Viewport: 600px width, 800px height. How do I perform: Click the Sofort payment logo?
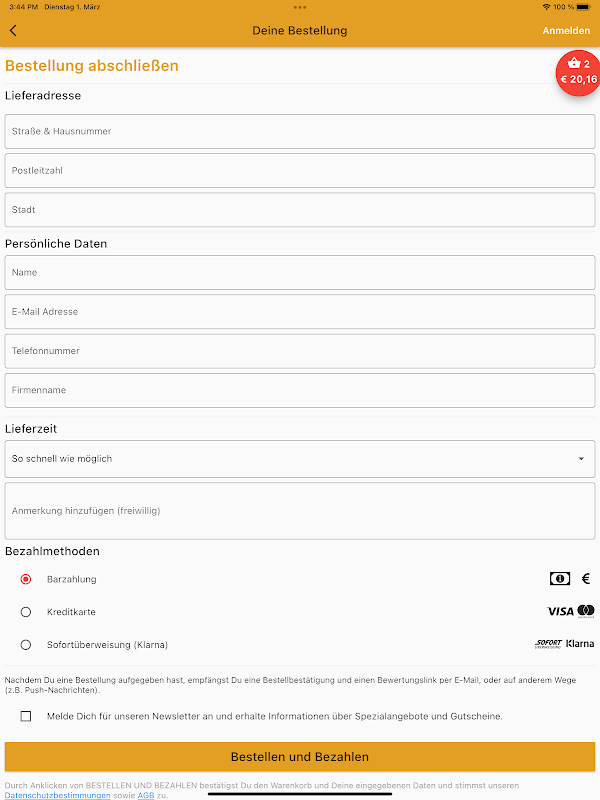[x=548, y=644]
